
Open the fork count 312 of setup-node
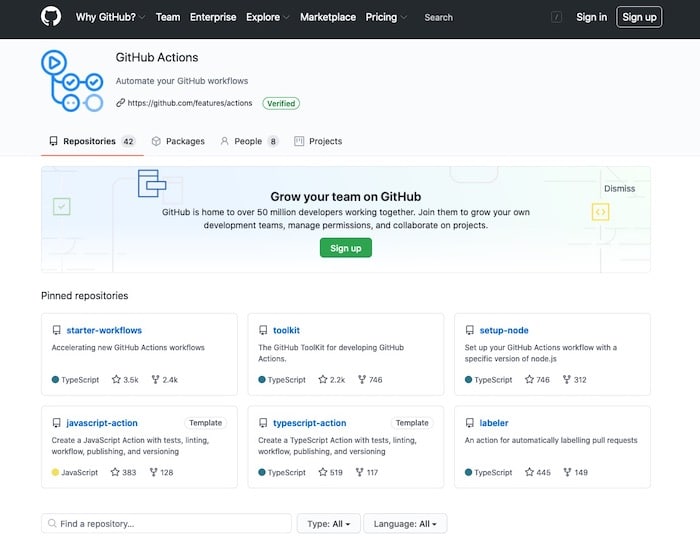click(575, 379)
